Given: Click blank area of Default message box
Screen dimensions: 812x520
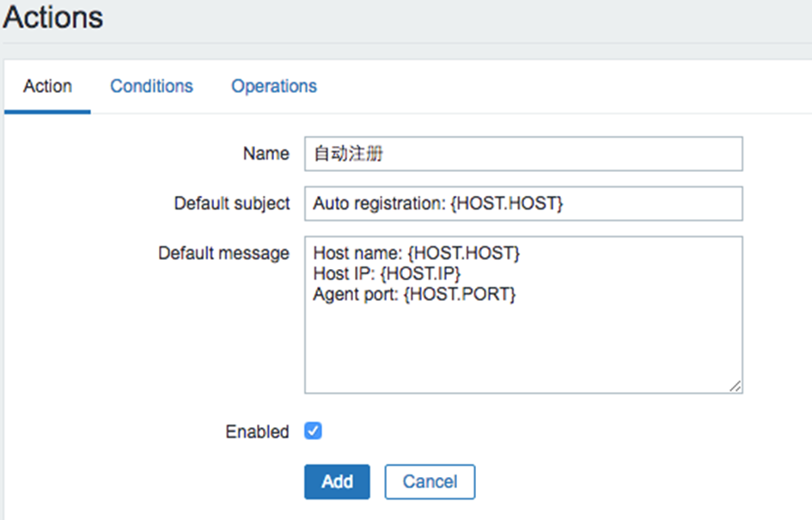Looking at the screenshot, I should coord(523,347).
